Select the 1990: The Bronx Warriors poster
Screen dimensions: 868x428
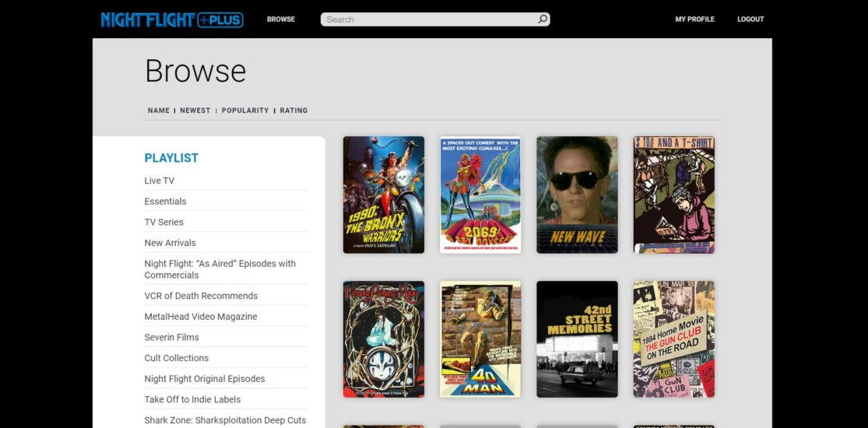click(384, 195)
